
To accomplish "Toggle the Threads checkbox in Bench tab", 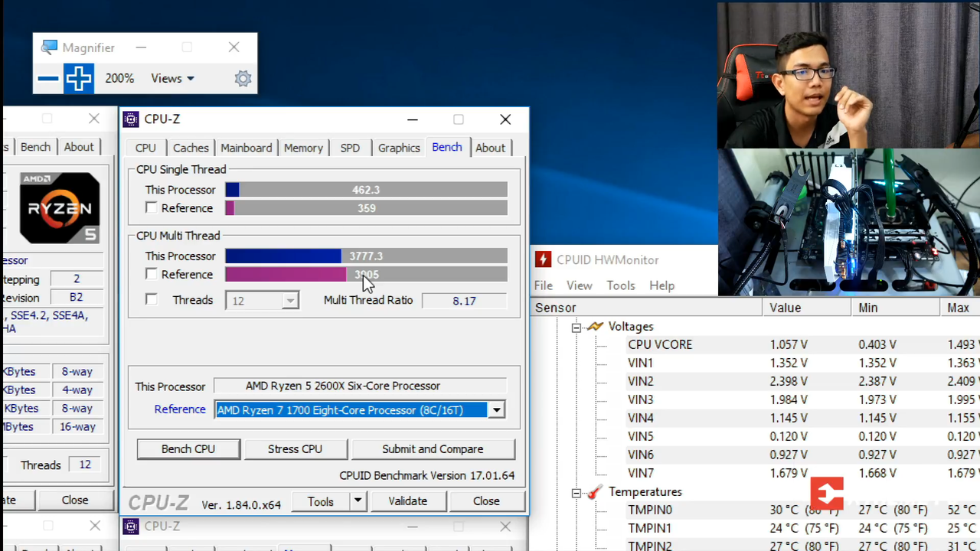I will pos(151,300).
